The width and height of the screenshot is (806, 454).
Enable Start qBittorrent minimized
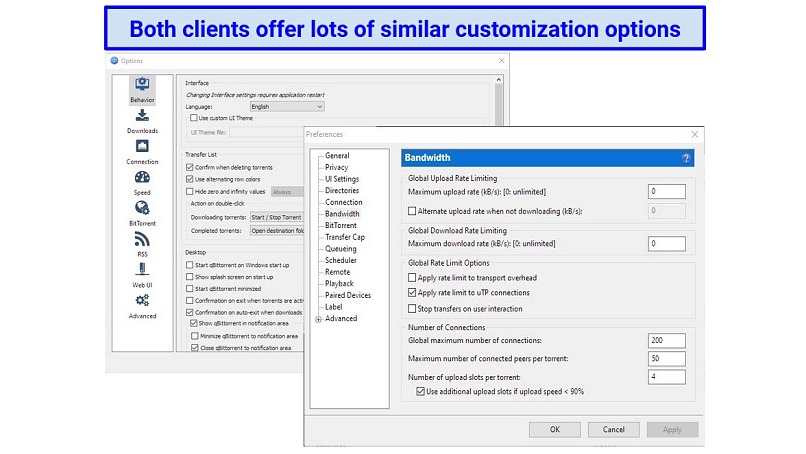tap(190, 288)
